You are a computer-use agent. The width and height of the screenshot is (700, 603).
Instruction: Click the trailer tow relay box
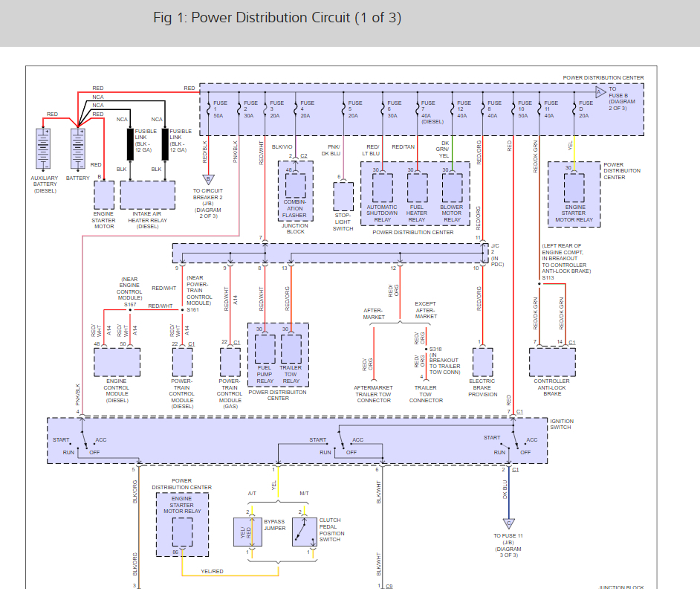(291, 349)
